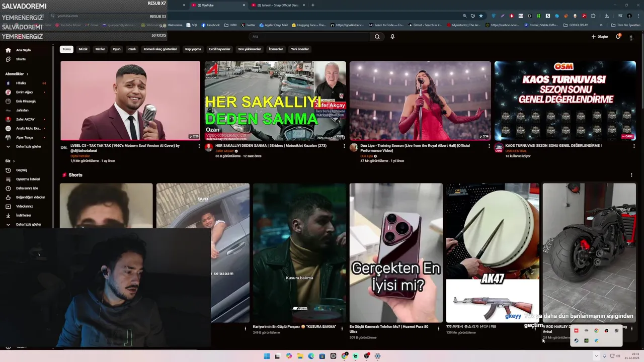Open Microsoft Edge from the taskbar
644x362 pixels.
(311, 356)
